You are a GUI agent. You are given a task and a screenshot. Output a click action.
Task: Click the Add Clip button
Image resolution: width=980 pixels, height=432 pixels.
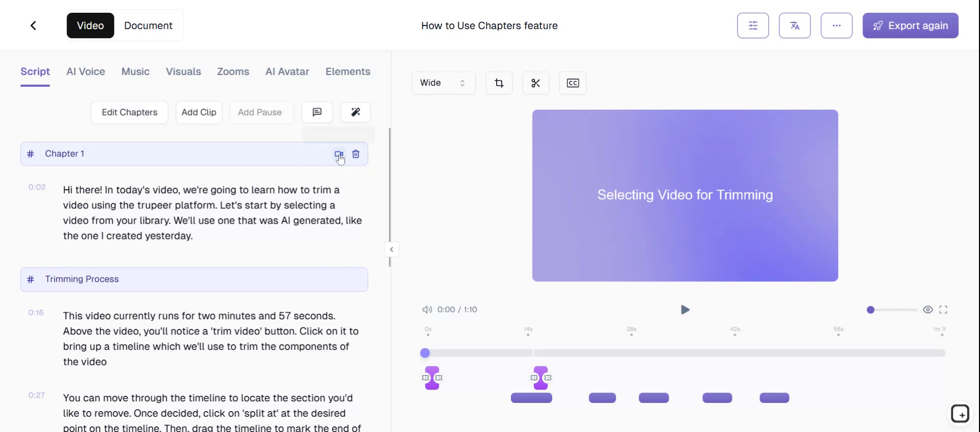(199, 112)
